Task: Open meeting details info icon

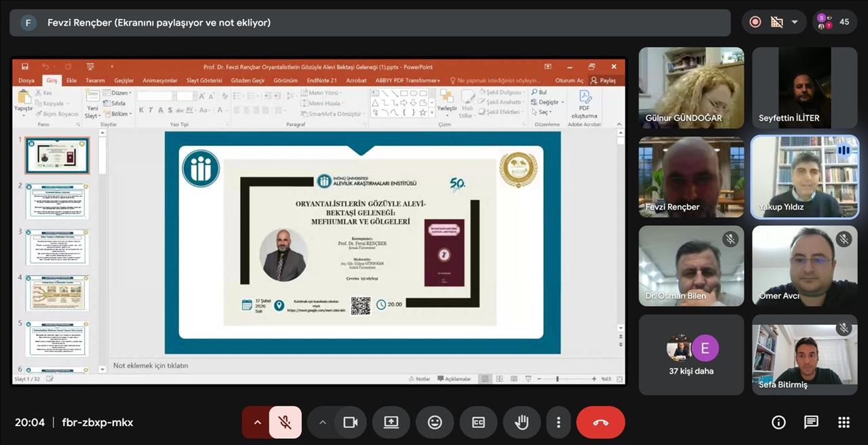Action: (x=778, y=423)
